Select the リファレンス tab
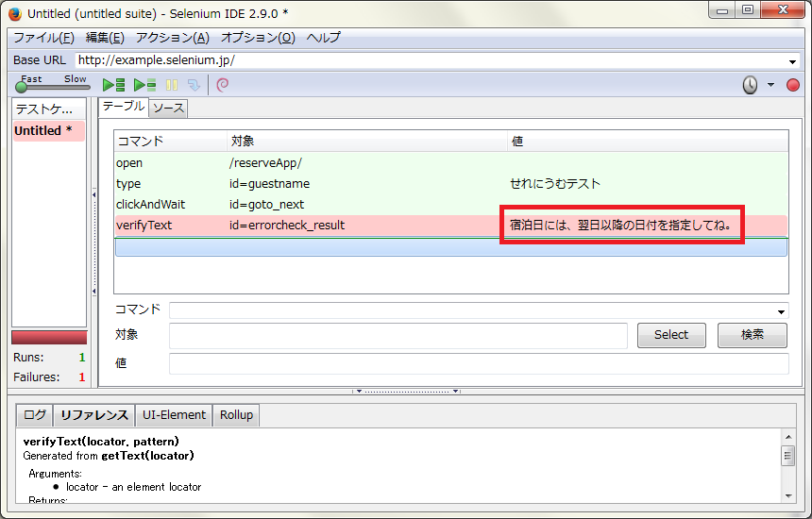The width and height of the screenshot is (812, 519). [x=94, y=415]
